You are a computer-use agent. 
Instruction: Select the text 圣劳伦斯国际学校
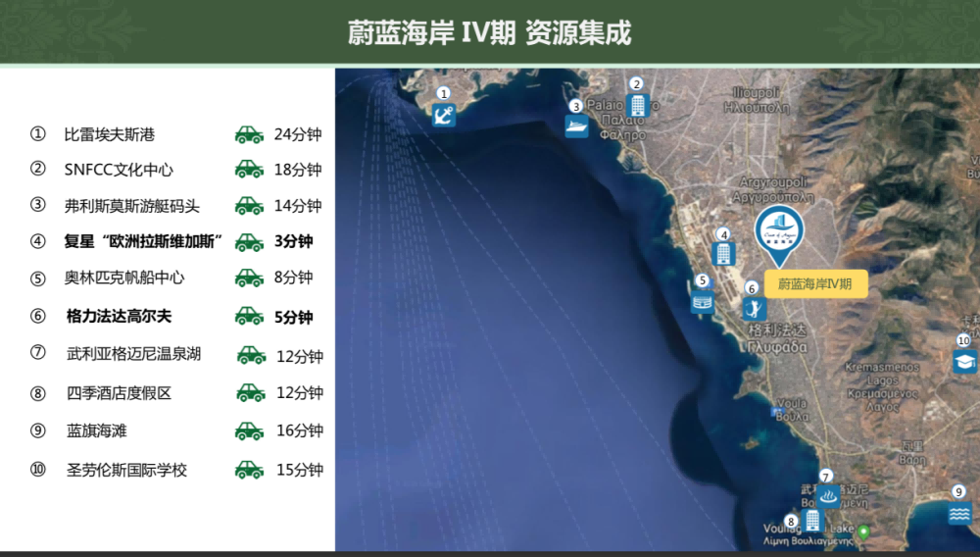tap(126, 470)
